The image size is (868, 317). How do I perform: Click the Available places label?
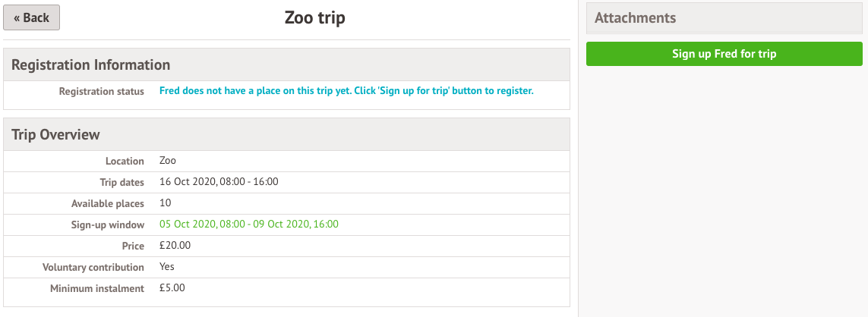(x=107, y=203)
